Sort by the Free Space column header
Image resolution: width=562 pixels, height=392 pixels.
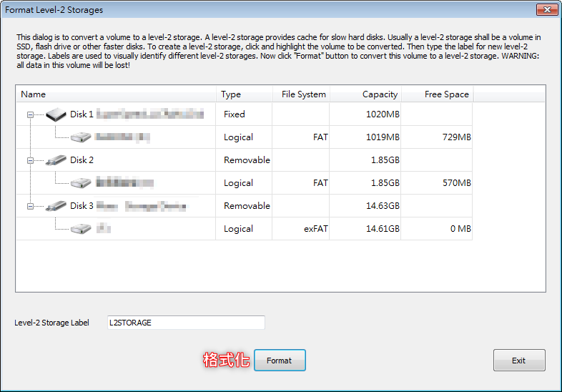tap(438, 94)
